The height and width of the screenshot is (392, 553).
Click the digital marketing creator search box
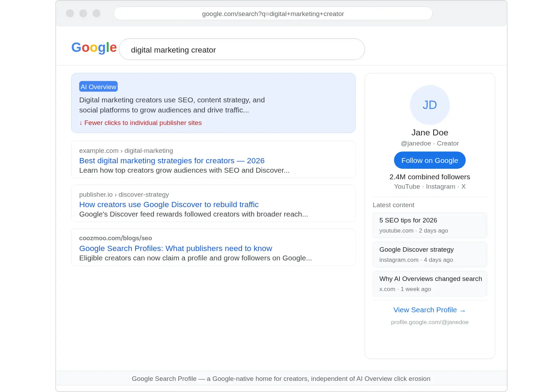pos(242,49)
